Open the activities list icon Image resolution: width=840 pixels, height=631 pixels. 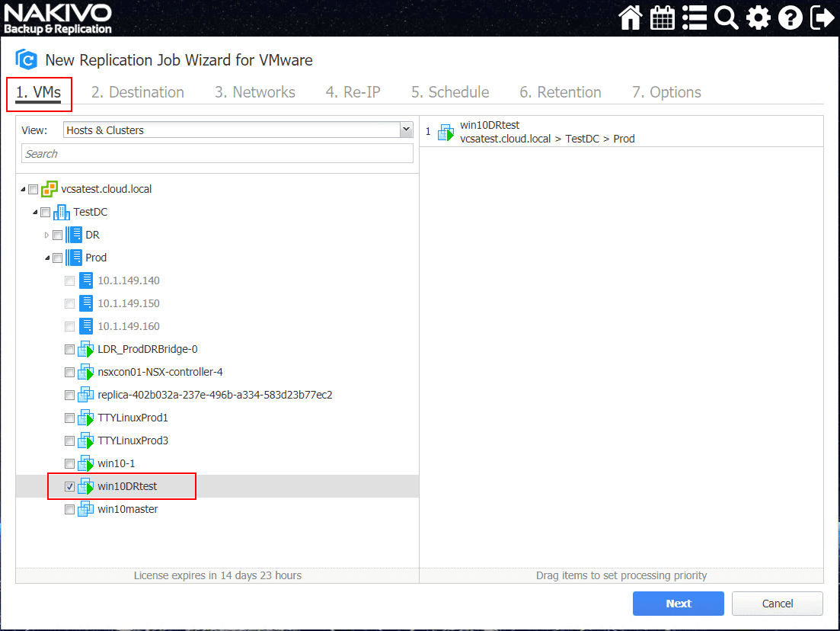click(x=694, y=17)
